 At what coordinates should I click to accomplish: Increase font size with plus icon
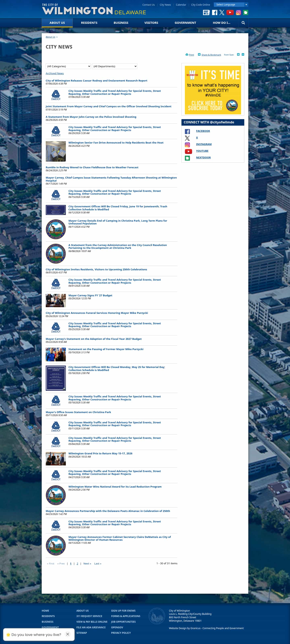[x=238, y=55]
